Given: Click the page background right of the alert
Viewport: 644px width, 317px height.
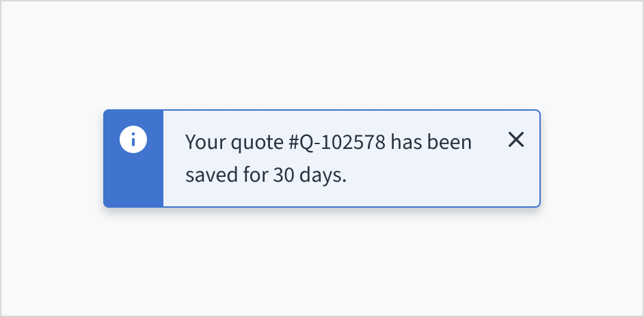Looking at the screenshot, I should click(591, 158).
